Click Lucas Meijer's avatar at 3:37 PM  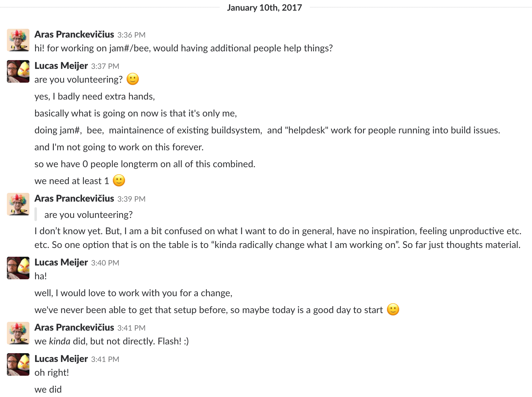pos(18,71)
